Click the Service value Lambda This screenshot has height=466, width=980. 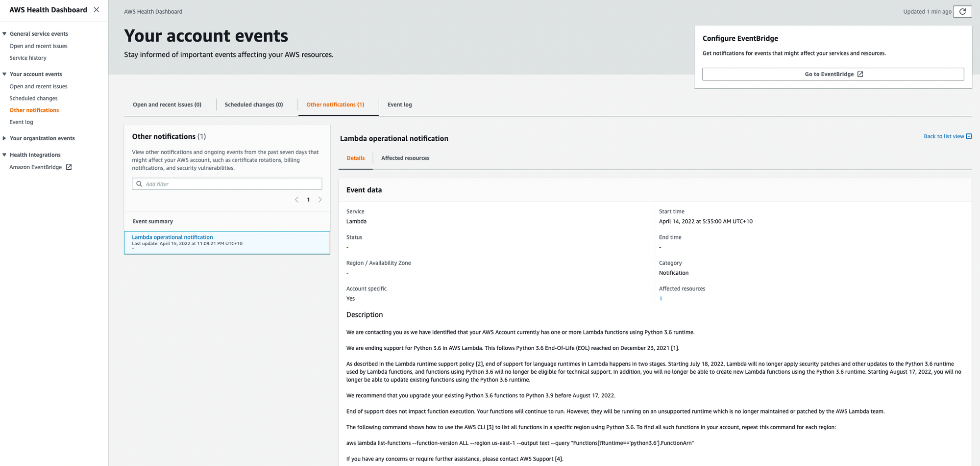point(356,222)
